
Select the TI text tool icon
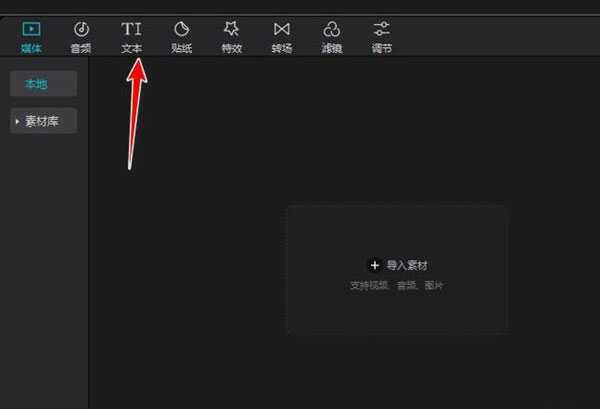pos(131,29)
